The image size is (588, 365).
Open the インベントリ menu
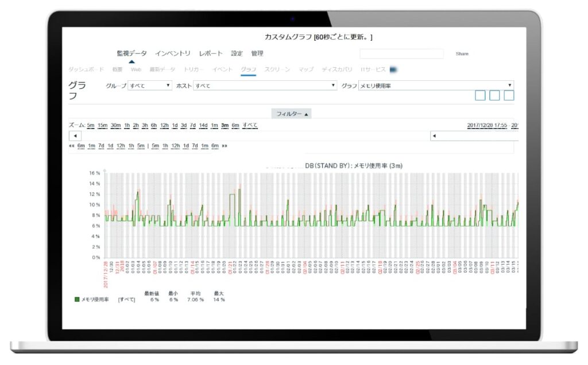point(173,53)
